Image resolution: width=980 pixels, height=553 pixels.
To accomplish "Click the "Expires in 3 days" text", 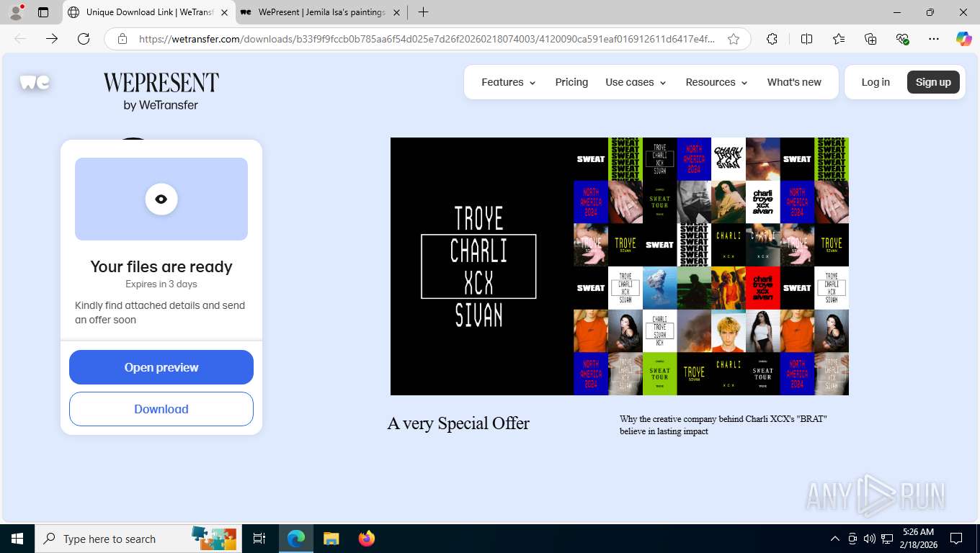I will click(x=161, y=284).
